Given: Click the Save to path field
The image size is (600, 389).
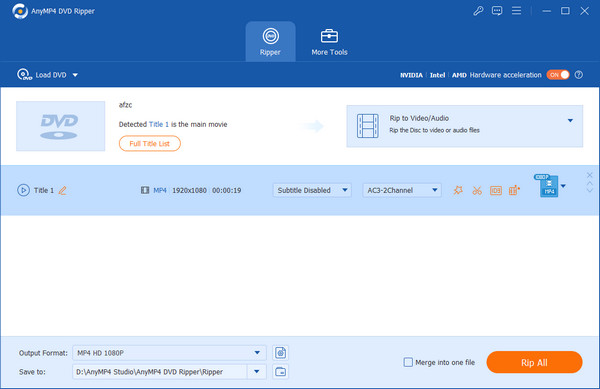Looking at the screenshot, I should coord(160,371).
